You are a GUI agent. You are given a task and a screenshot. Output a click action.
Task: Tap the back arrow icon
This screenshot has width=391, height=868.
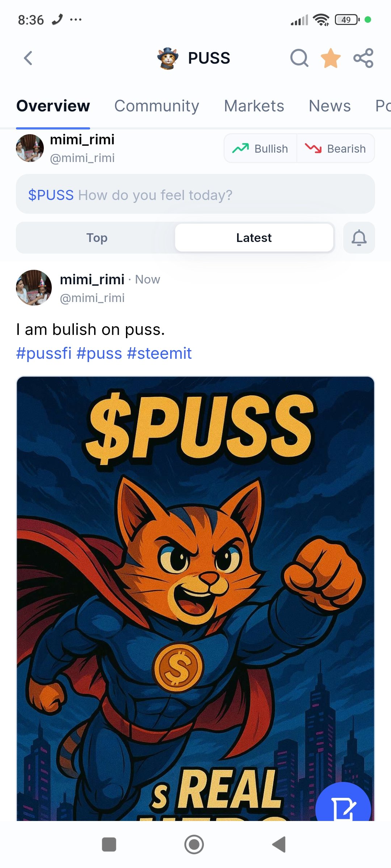pos(28,58)
